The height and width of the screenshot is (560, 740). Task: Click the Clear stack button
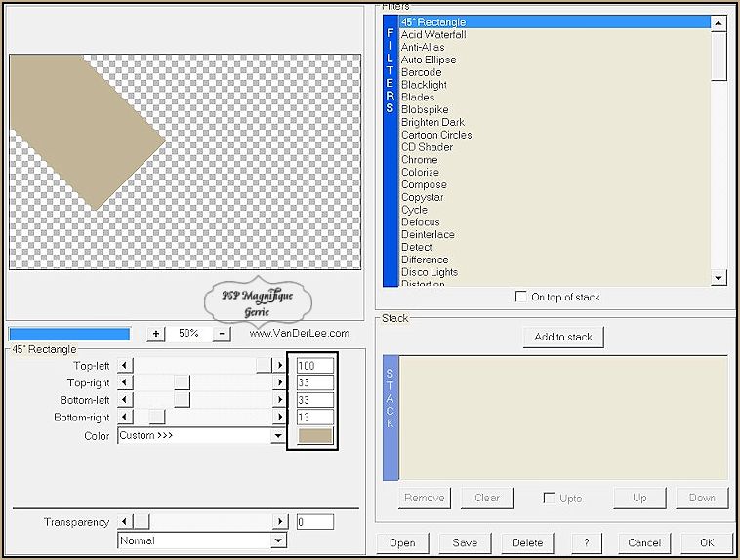click(x=486, y=498)
